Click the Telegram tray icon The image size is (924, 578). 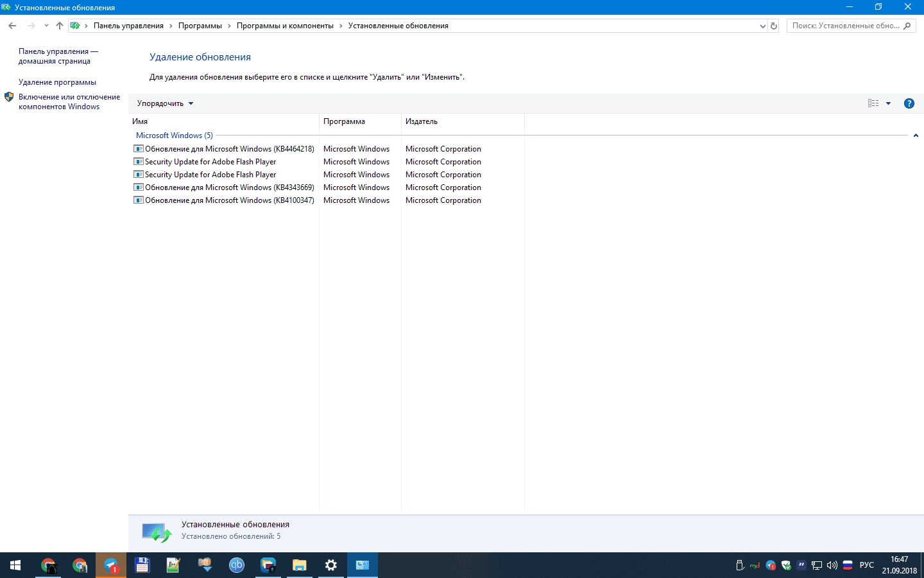(771, 566)
